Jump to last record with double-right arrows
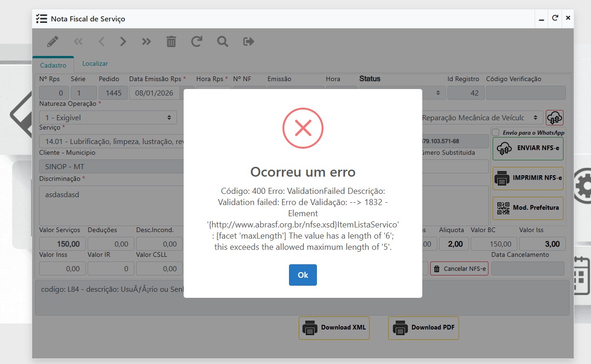This screenshot has width=591, height=364. tap(146, 41)
